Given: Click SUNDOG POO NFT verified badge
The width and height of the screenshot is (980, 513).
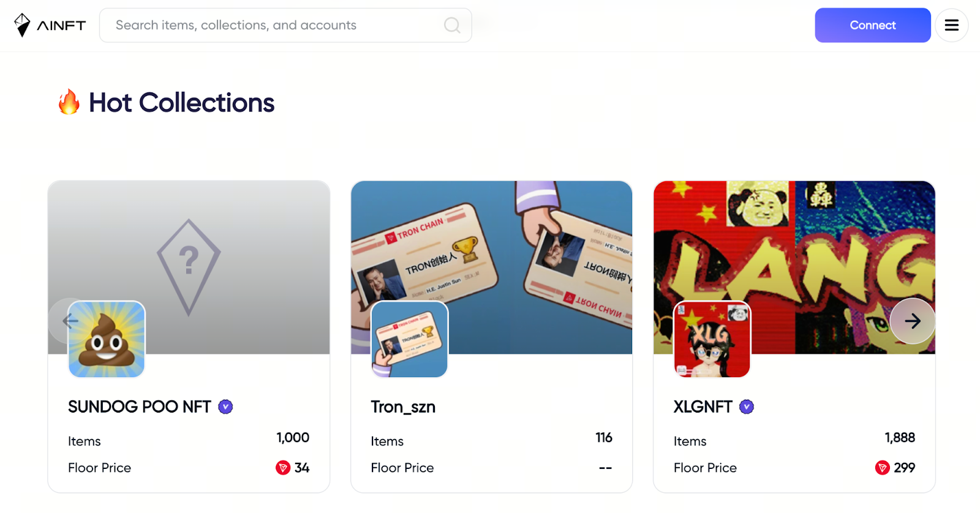Looking at the screenshot, I should click(225, 406).
